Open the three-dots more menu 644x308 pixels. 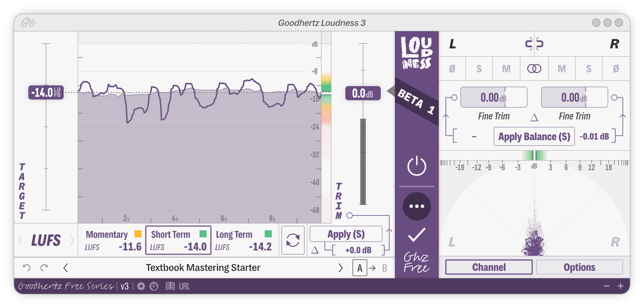(x=417, y=206)
